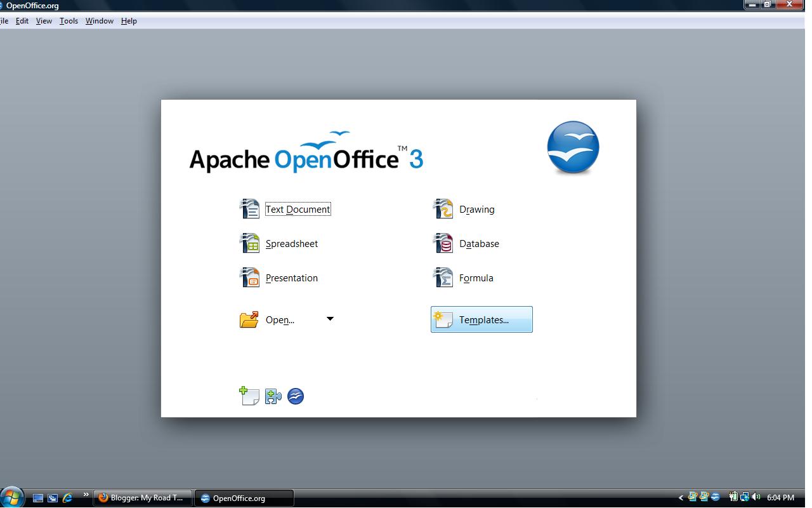The image size is (812, 508).
Task: Click the add extensions puzzle icon
Action: coord(273,396)
